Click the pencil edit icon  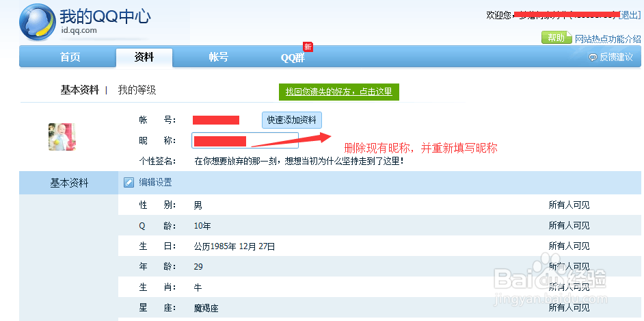pos(129,183)
